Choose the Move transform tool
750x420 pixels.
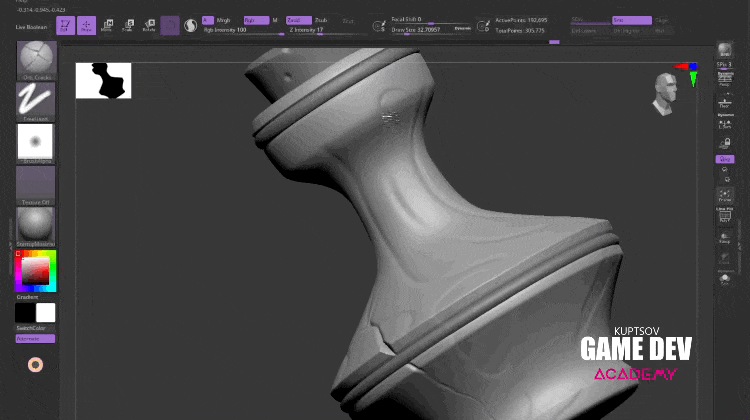pos(107,25)
